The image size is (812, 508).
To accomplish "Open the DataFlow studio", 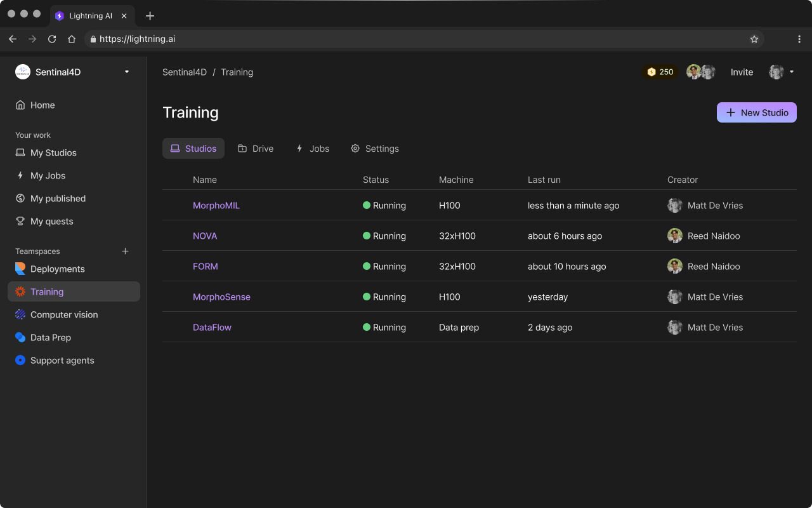I will click(x=212, y=328).
